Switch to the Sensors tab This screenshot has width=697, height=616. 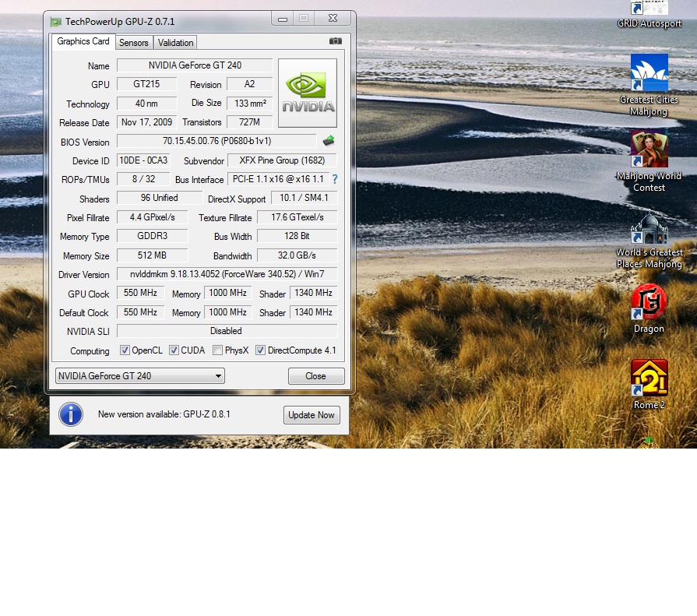(x=134, y=43)
